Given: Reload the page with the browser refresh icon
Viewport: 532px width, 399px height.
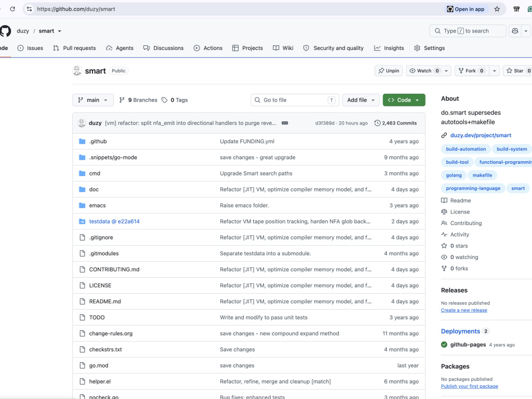Looking at the screenshot, I should [13, 9].
